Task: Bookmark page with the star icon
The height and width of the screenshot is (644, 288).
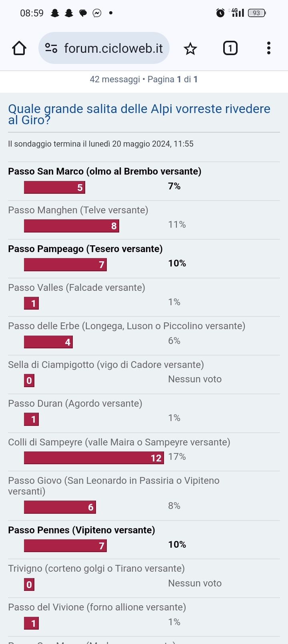Action: (x=190, y=49)
